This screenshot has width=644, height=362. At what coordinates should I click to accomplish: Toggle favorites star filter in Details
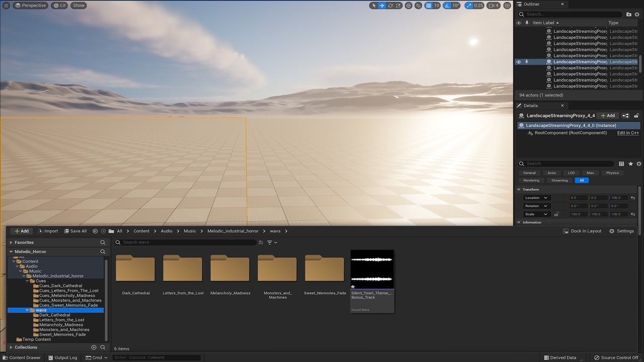click(x=630, y=164)
